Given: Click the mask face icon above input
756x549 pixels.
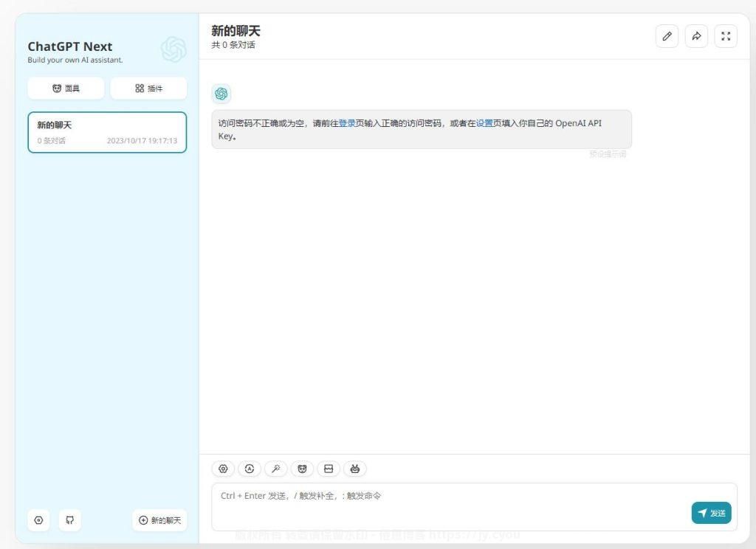Looking at the screenshot, I should [x=302, y=469].
